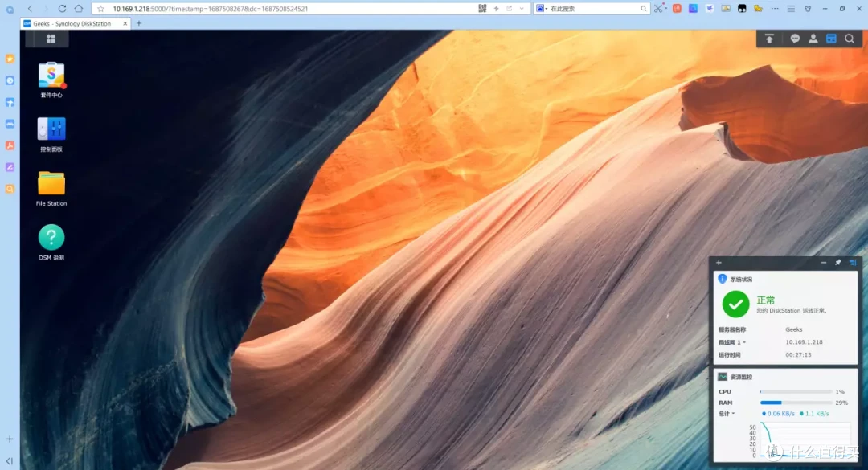Go back in the browser

click(x=30, y=9)
